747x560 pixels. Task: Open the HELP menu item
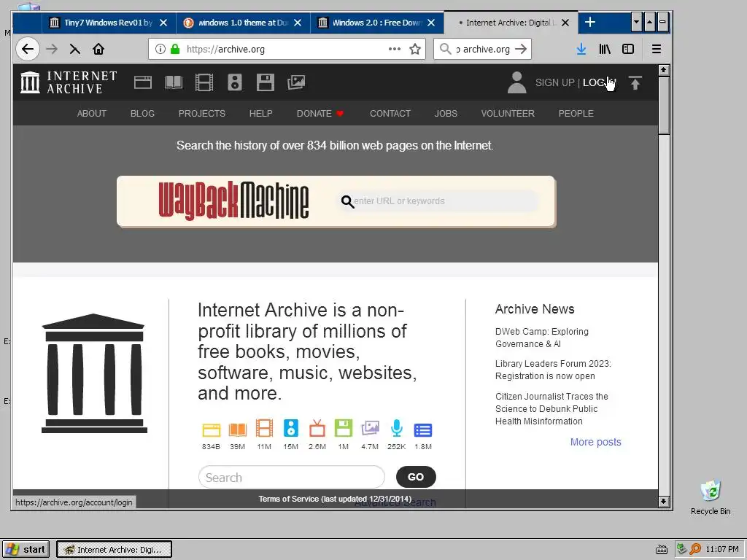pos(260,113)
